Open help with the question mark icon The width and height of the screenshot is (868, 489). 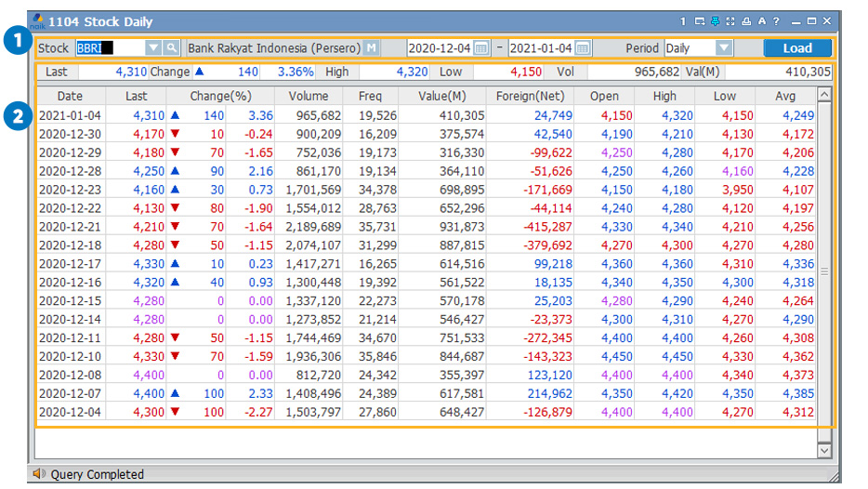[776, 21]
